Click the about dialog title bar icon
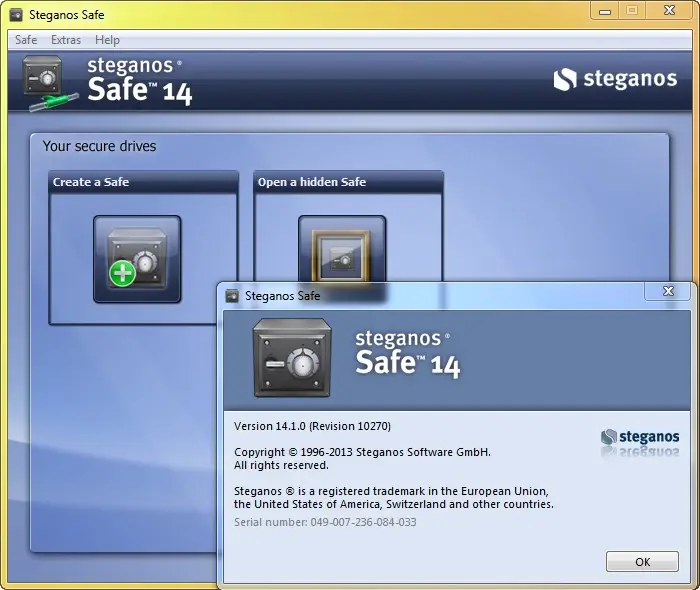Image resolution: width=700 pixels, height=590 pixels. [x=232, y=295]
